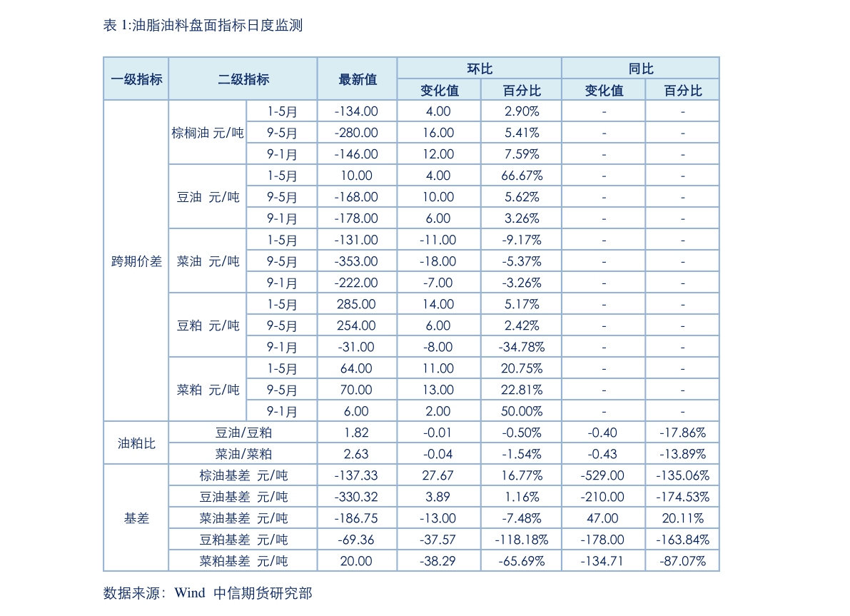
Task: Click the value '-353.00'
Action: [x=356, y=261]
